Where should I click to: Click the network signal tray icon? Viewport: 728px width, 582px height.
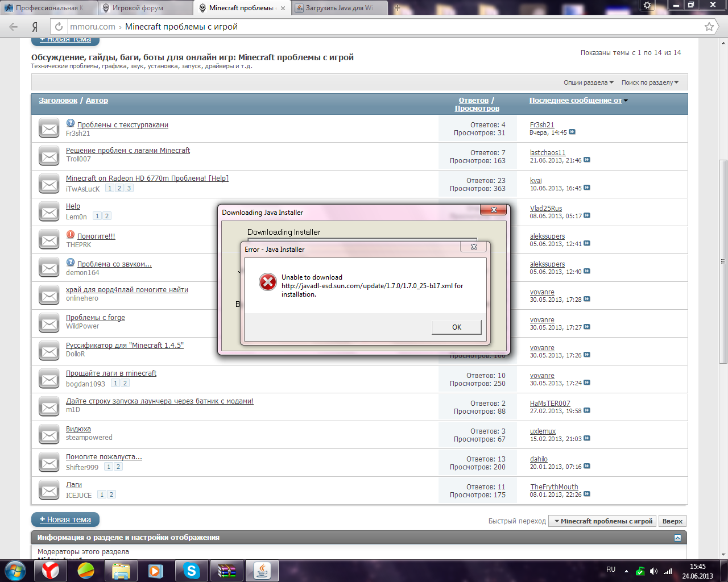click(668, 571)
